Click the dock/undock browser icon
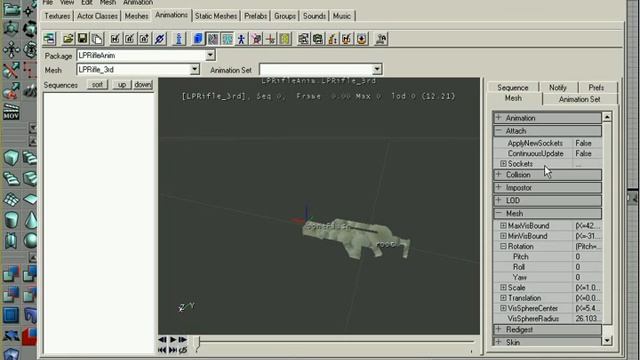This screenshot has height=360, width=640. point(50,39)
